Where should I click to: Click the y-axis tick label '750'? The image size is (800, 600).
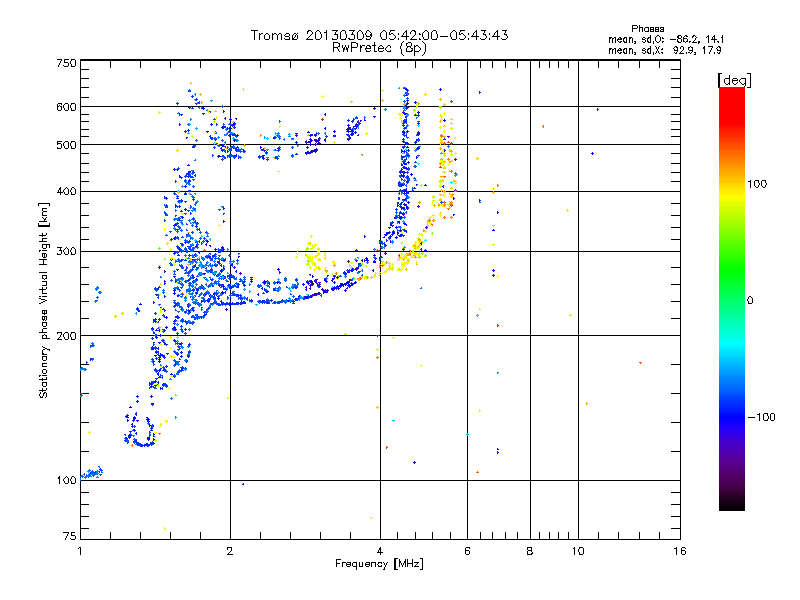66,63
